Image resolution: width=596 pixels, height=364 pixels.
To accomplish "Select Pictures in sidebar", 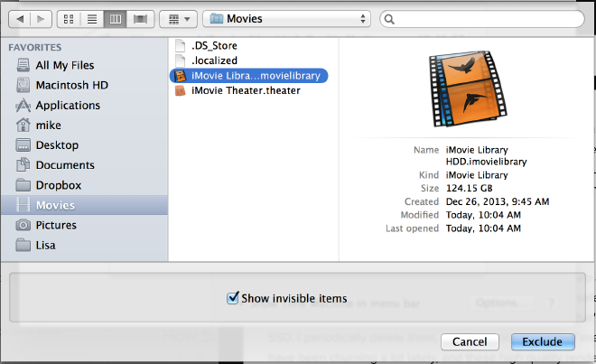I will coord(84,225).
